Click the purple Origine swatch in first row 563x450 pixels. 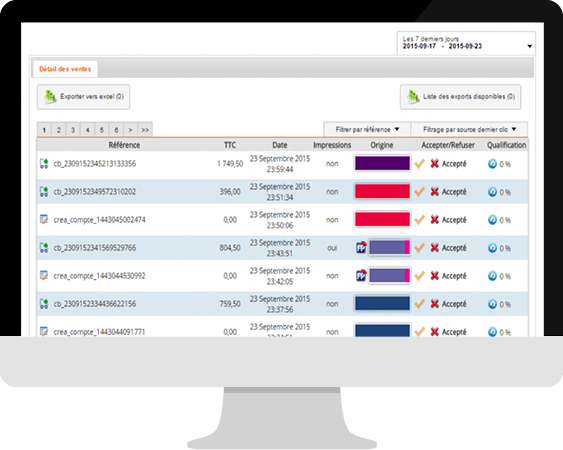[x=382, y=163]
